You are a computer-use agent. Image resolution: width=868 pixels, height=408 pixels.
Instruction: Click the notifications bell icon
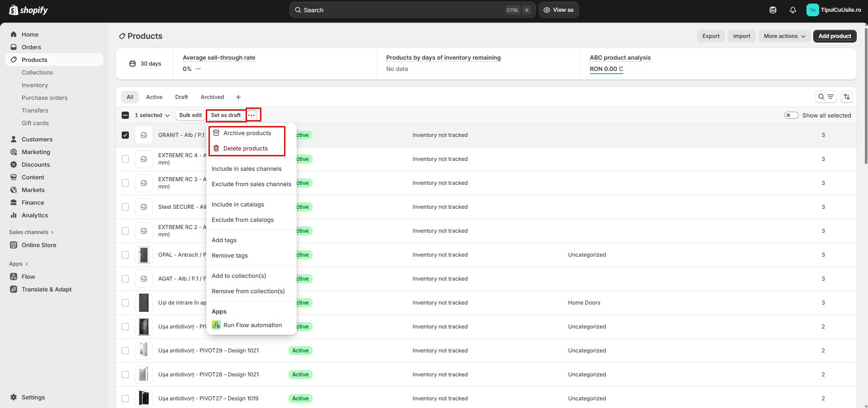point(792,10)
